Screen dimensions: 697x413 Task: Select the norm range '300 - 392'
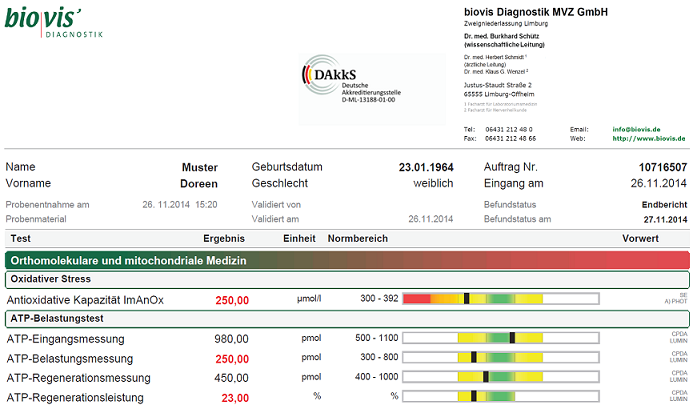pyautogui.click(x=379, y=298)
